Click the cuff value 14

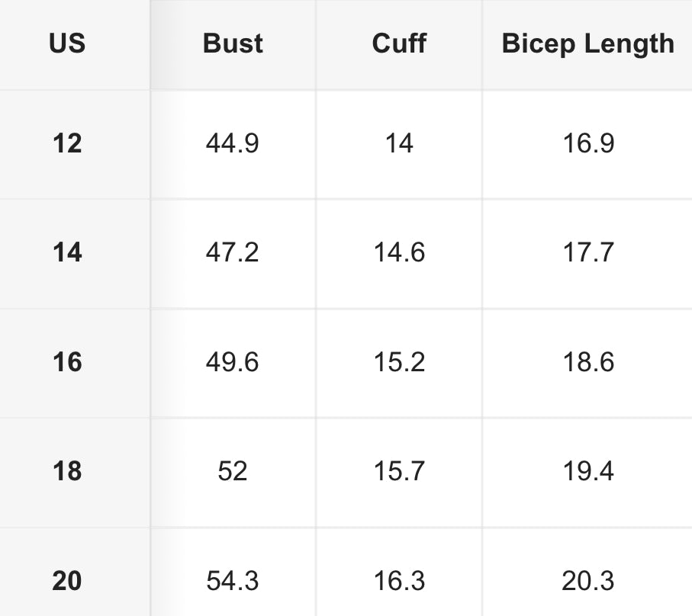click(x=399, y=143)
